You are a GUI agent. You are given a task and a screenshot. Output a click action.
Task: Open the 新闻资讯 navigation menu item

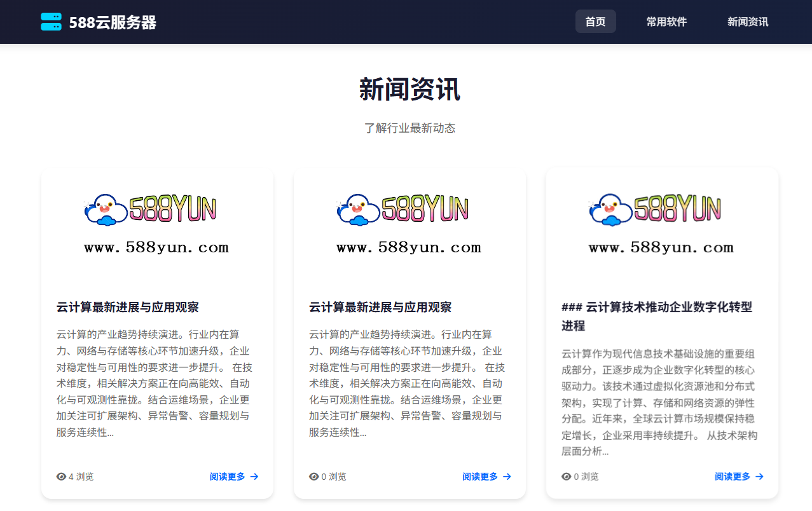747,21
